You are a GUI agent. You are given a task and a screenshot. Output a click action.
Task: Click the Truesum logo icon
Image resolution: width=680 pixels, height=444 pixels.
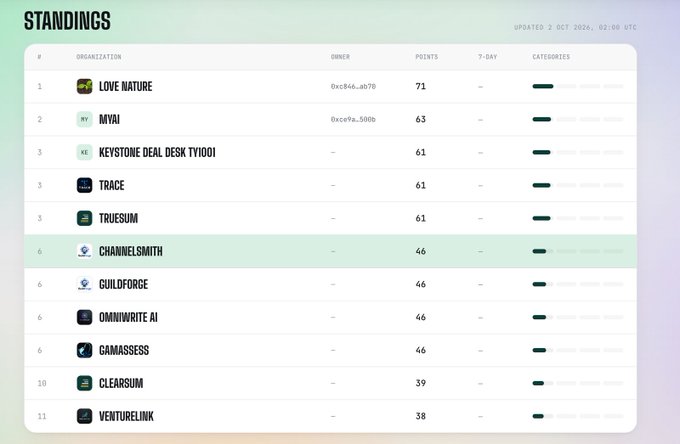point(85,218)
